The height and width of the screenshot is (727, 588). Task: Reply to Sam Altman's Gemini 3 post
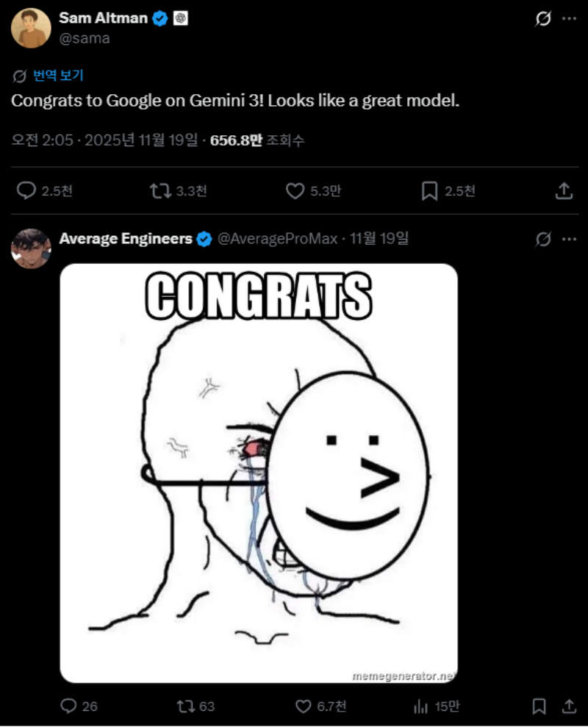(26, 191)
